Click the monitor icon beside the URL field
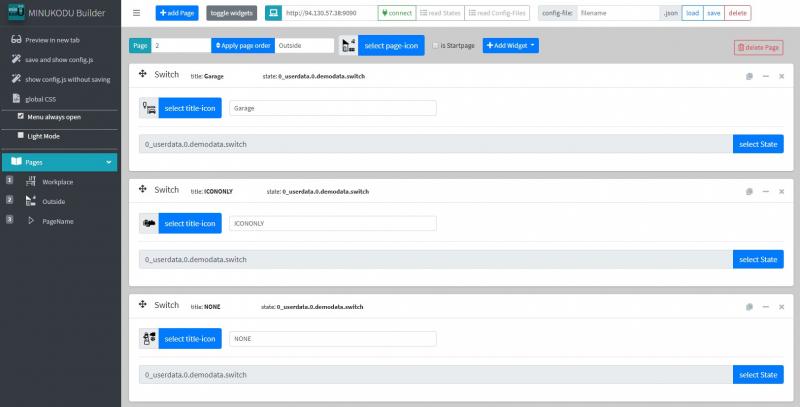The image size is (800, 407). [273, 13]
